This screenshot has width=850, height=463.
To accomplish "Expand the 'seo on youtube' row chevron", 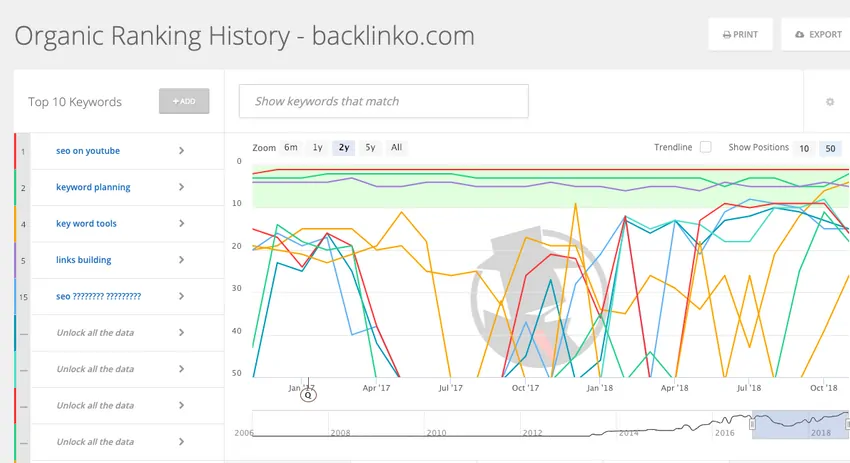I will 182,151.
